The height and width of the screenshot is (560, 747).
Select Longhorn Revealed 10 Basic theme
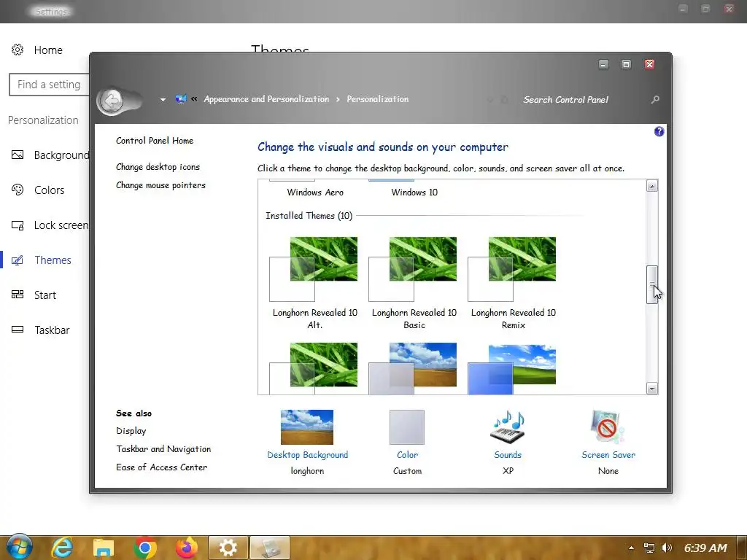[414, 282]
